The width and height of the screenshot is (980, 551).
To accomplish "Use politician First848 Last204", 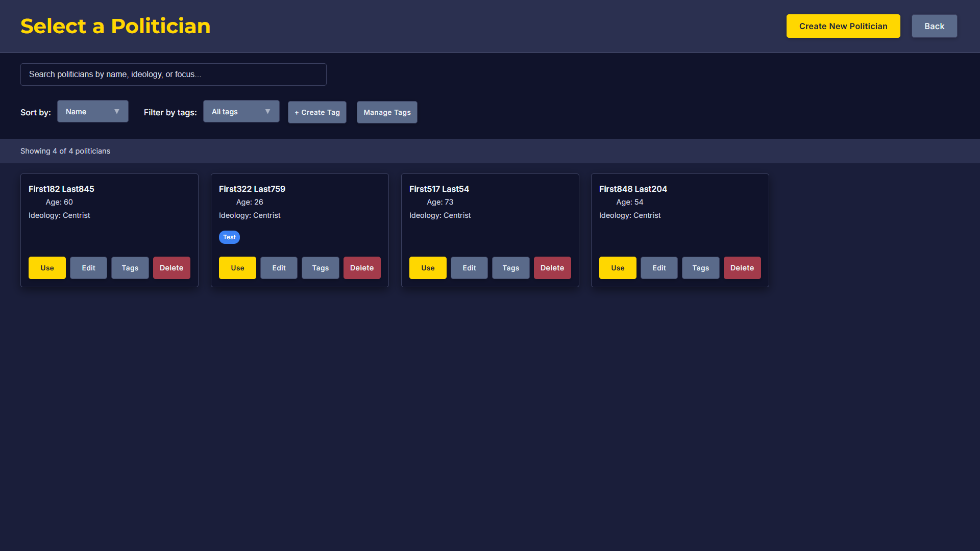I will [618, 268].
